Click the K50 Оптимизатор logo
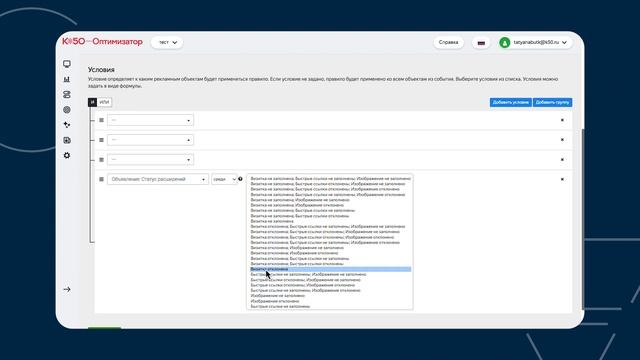640x360 pixels. 102,42
